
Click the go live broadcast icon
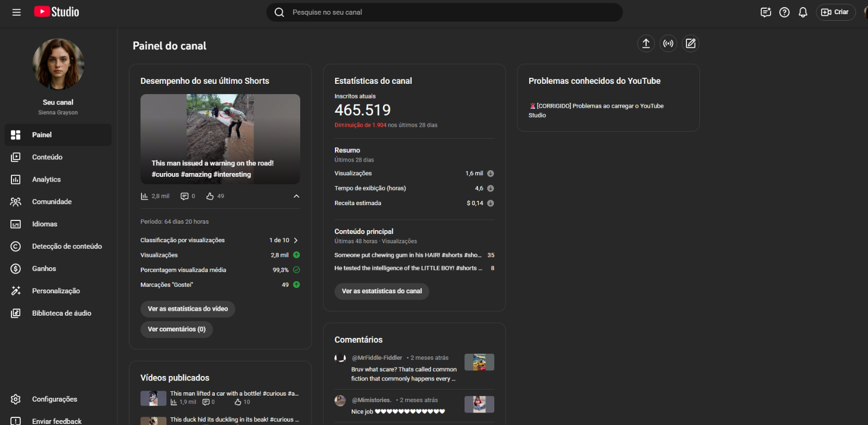point(668,44)
